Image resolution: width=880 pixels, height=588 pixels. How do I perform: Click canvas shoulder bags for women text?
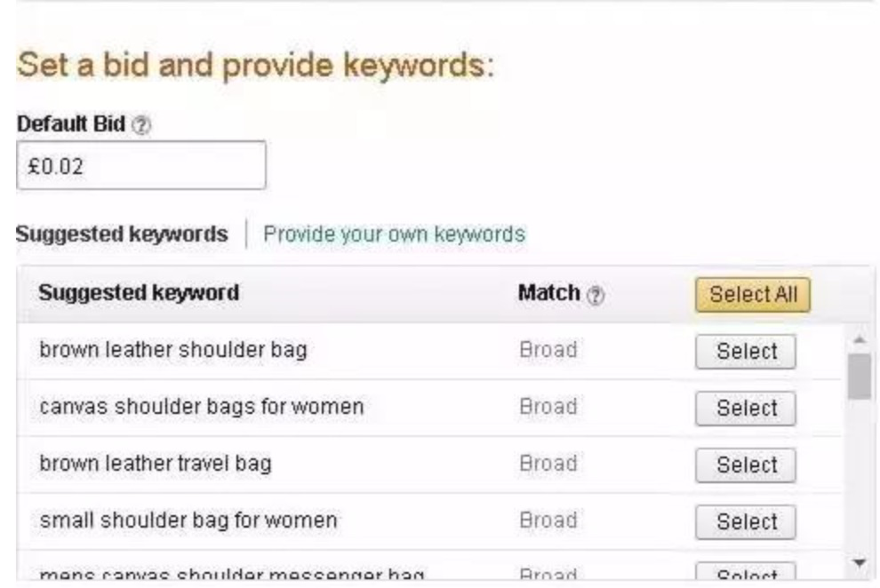(x=202, y=407)
